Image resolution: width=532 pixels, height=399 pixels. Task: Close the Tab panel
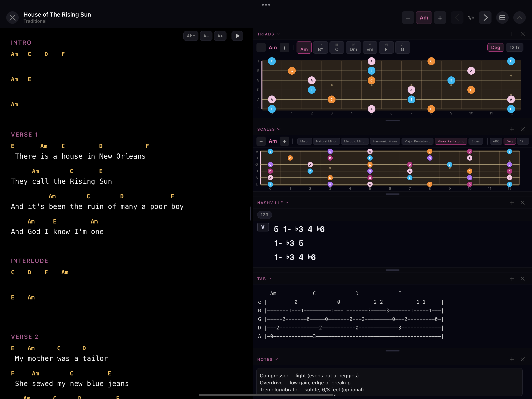(523, 278)
